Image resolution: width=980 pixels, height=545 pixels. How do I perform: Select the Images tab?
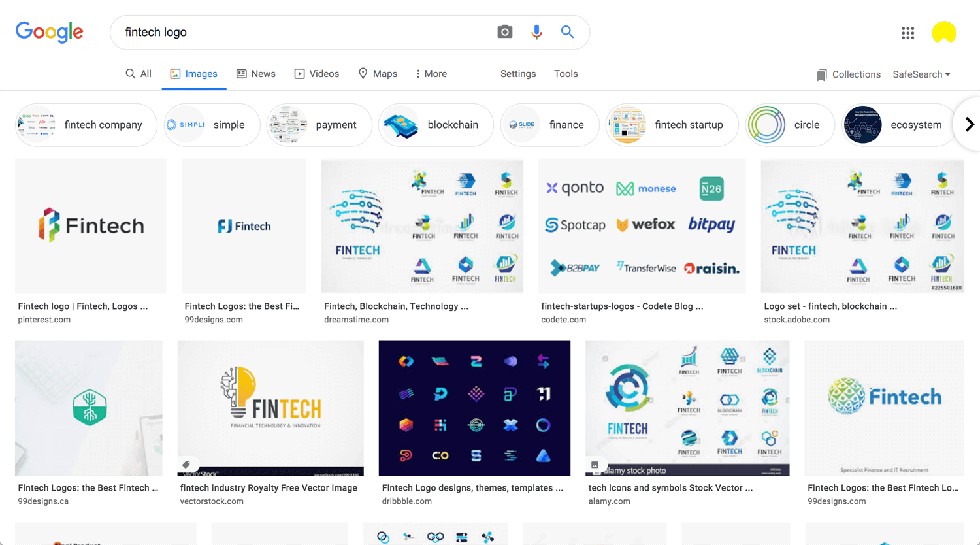[194, 74]
